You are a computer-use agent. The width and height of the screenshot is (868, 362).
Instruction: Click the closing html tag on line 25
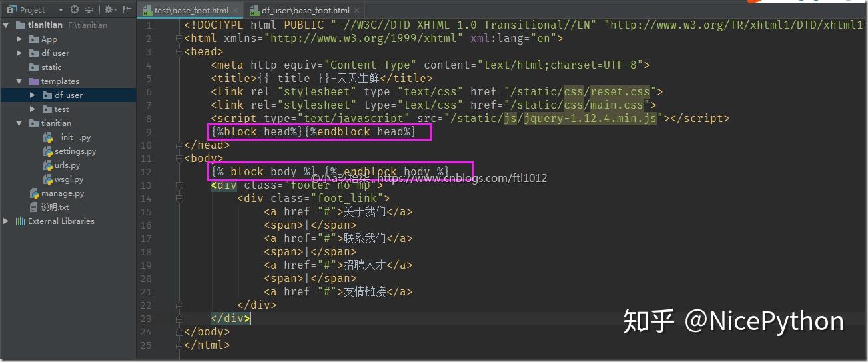tap(207, 345)
